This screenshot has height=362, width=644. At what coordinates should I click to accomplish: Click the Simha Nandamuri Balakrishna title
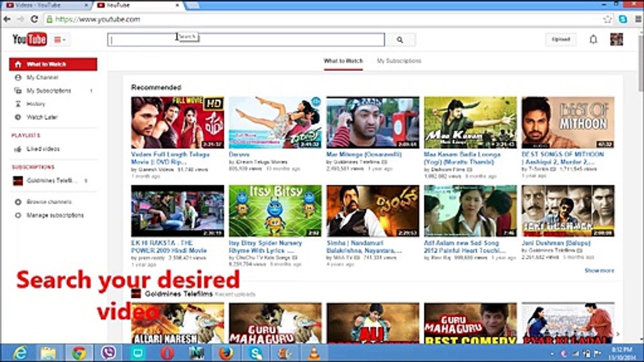(x=364, y=247)
